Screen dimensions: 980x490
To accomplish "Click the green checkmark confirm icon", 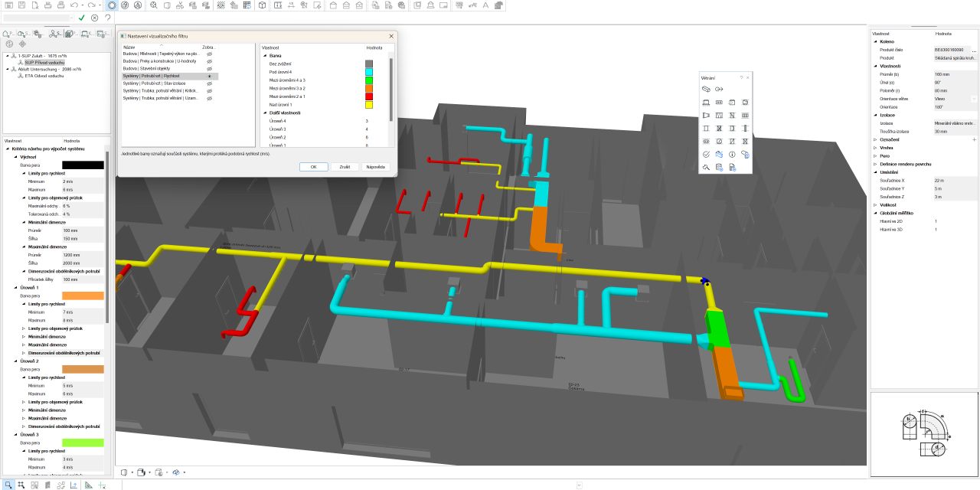I will 81,18.
